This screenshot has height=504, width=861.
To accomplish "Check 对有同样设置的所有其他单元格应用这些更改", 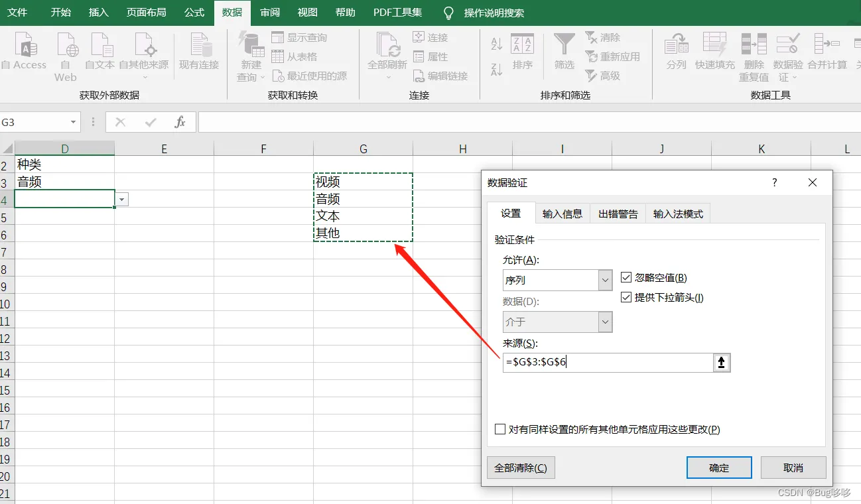I will pyautogui.click(x=500, y=430).
